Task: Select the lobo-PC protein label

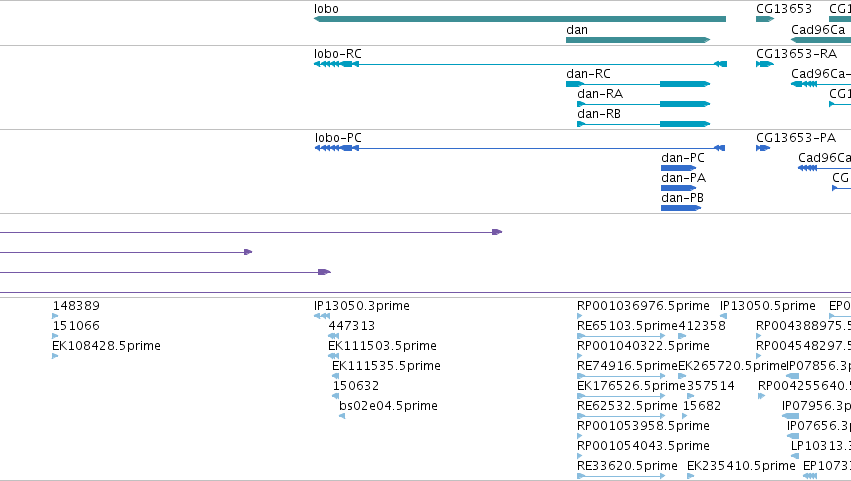Action: (338, 138)
